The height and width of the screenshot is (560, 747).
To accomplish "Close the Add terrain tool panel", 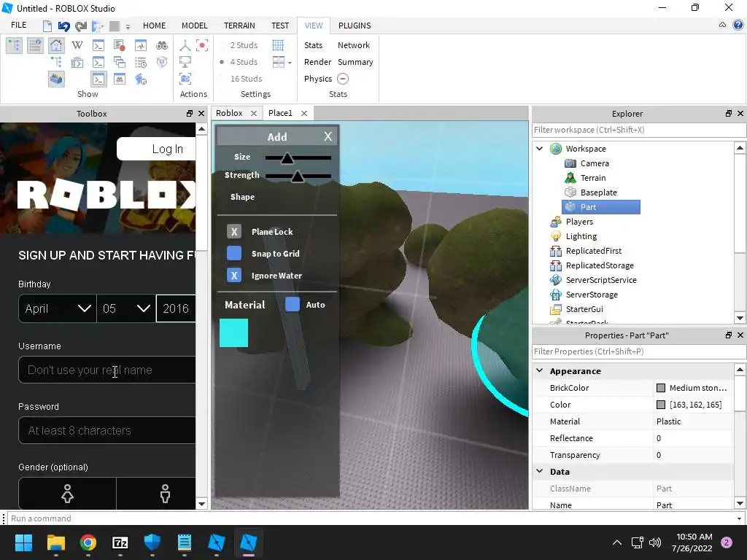I will (328, 136).
